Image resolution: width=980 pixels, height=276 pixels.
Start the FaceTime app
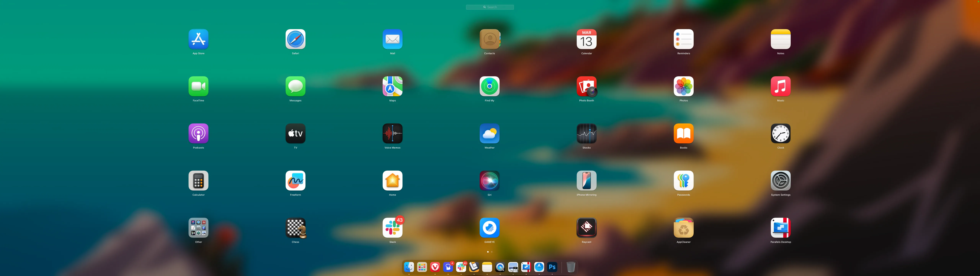198,86
